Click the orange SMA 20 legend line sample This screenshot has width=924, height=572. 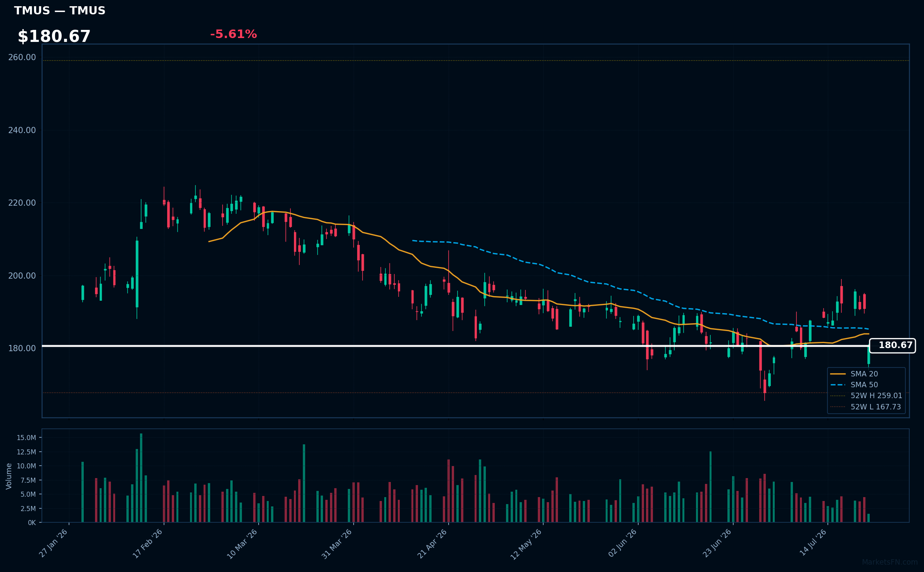tap(838, 374)
